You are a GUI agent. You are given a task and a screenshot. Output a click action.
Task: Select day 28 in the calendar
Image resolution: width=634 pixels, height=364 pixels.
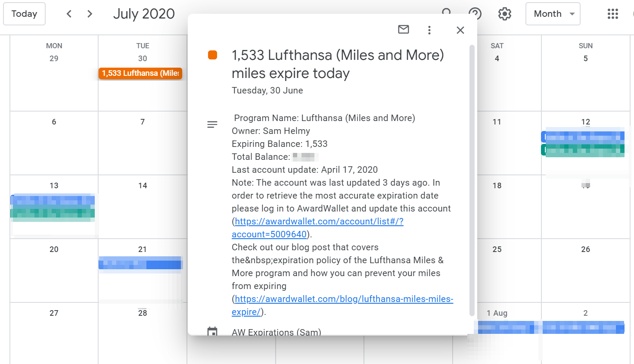(x=143, y=313)
